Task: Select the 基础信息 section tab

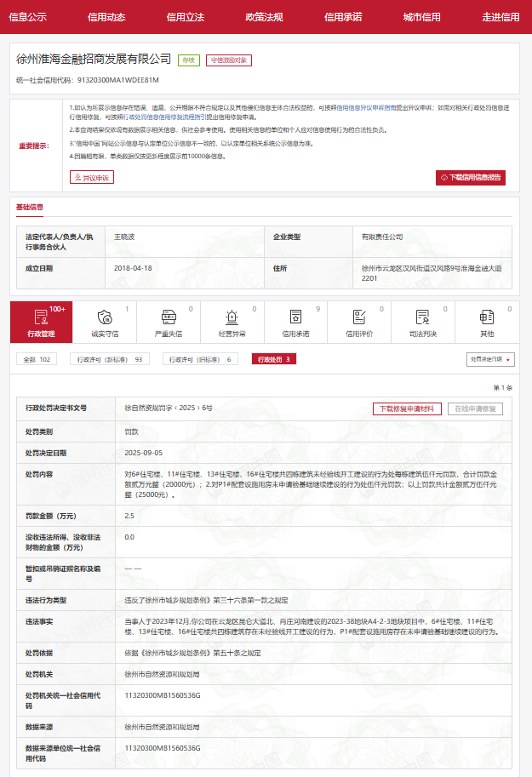Action: [x=30, y=207]
